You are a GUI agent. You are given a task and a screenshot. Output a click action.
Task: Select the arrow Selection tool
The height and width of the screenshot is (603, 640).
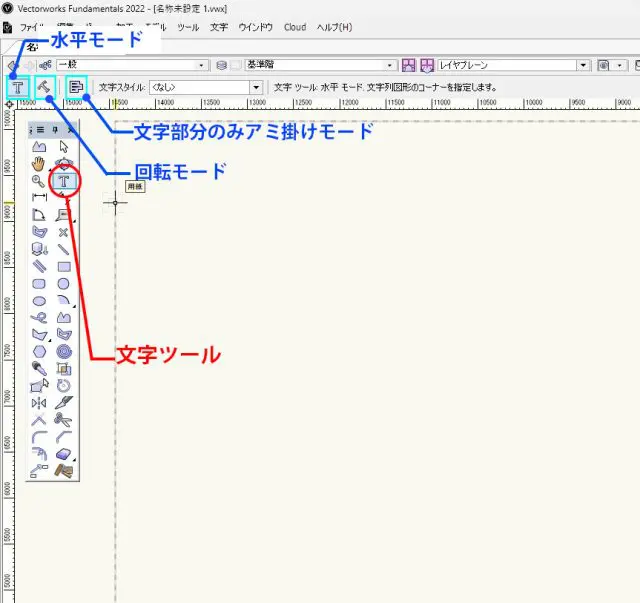pyautogui.click(x=64, y=147)
